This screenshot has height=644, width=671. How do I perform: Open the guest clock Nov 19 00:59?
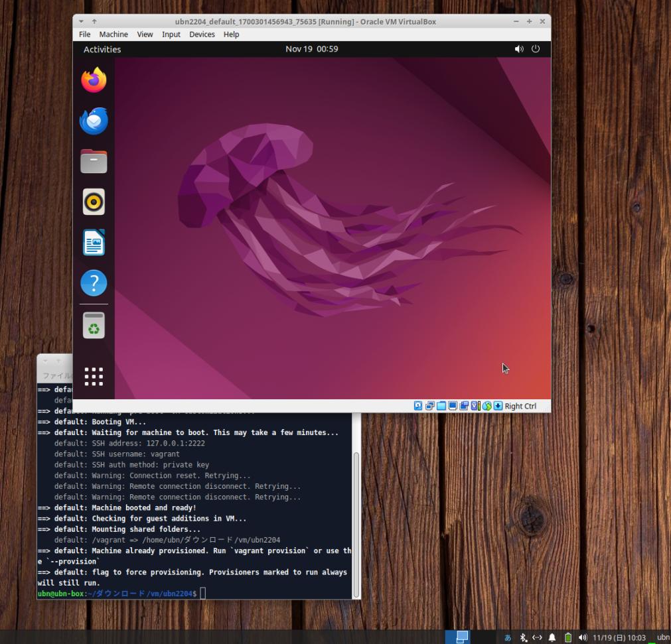311,49
